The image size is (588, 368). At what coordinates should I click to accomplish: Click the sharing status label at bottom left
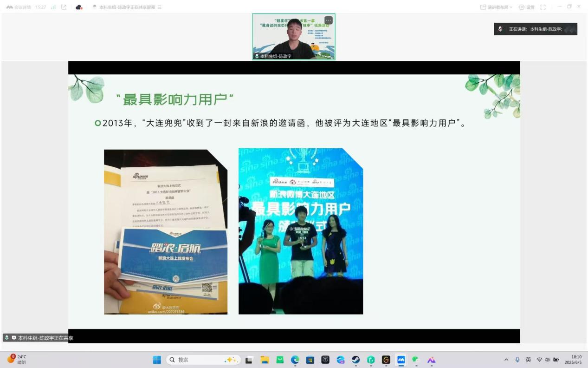pyautogui.click(x=39, y=338)
